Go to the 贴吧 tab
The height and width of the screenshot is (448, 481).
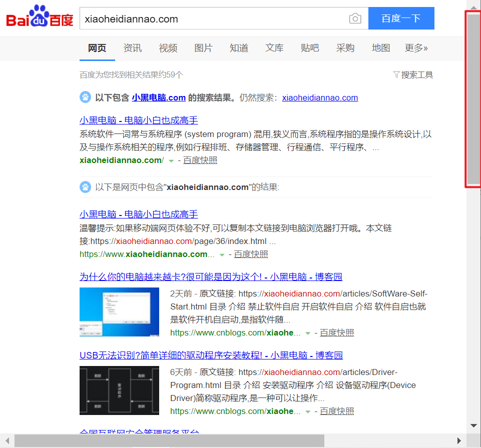tap(310, 48)
